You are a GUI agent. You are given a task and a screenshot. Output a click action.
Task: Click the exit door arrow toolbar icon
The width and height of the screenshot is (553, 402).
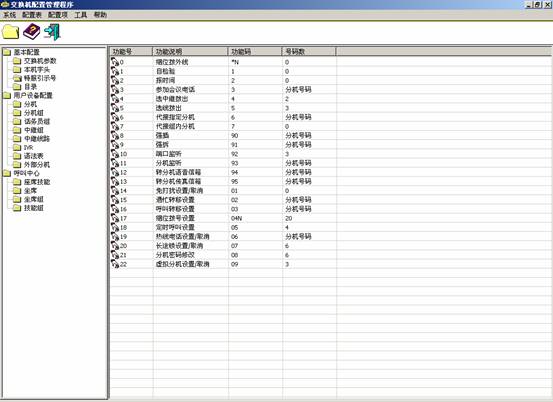coord(52,32)
